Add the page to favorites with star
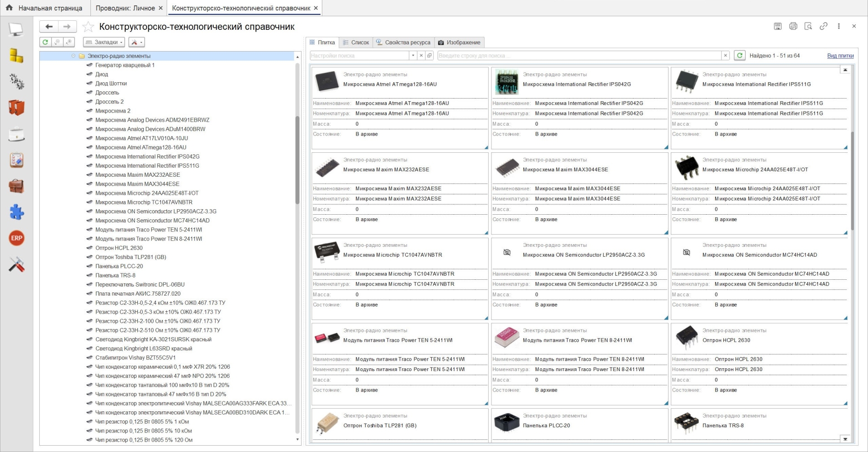Image resolution: width=868 pixels, height=452 pixels. (x=88, y=27)
